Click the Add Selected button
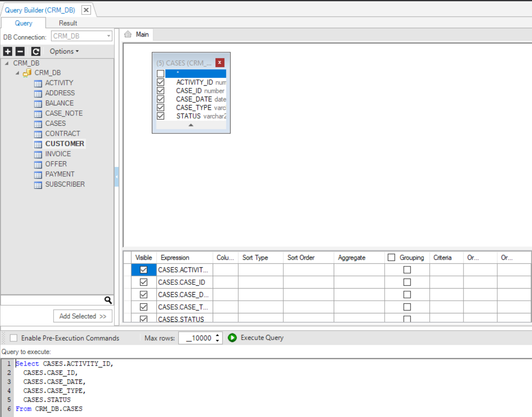The height and width of the screenshot is (417, 532). (83, 316)
